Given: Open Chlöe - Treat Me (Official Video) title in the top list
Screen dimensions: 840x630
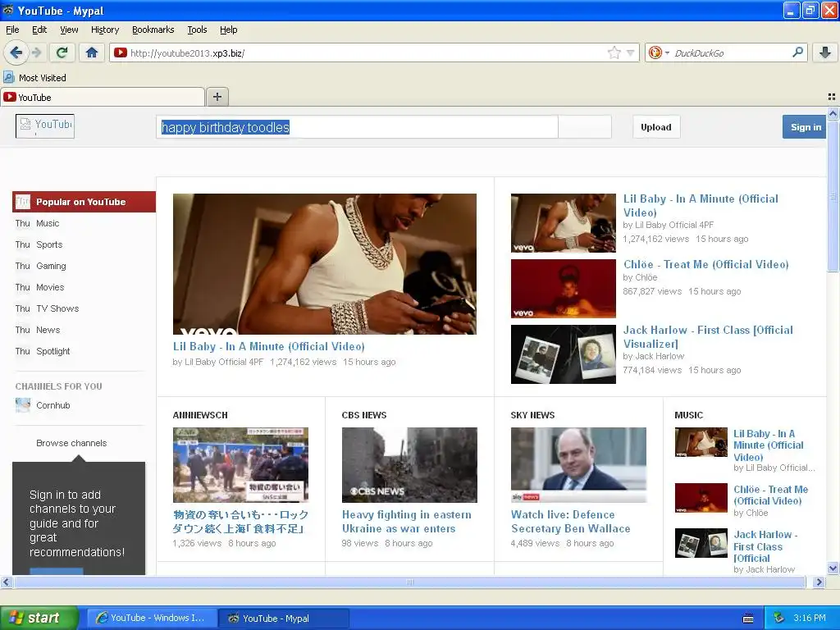Looking at the screenshot, I should click(x=706, y=265).
